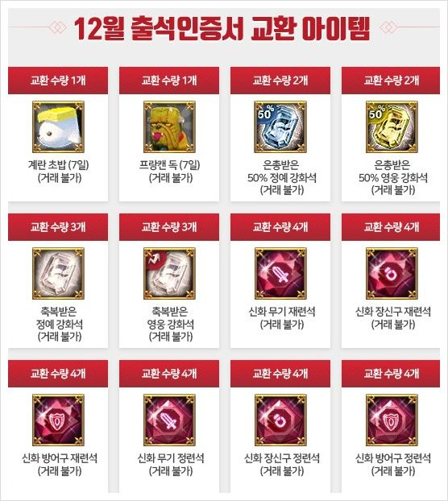The image size is (448, 501).
Task: Click the 신화 무기 정련석 sword gem icon
Action: (169, 420)
